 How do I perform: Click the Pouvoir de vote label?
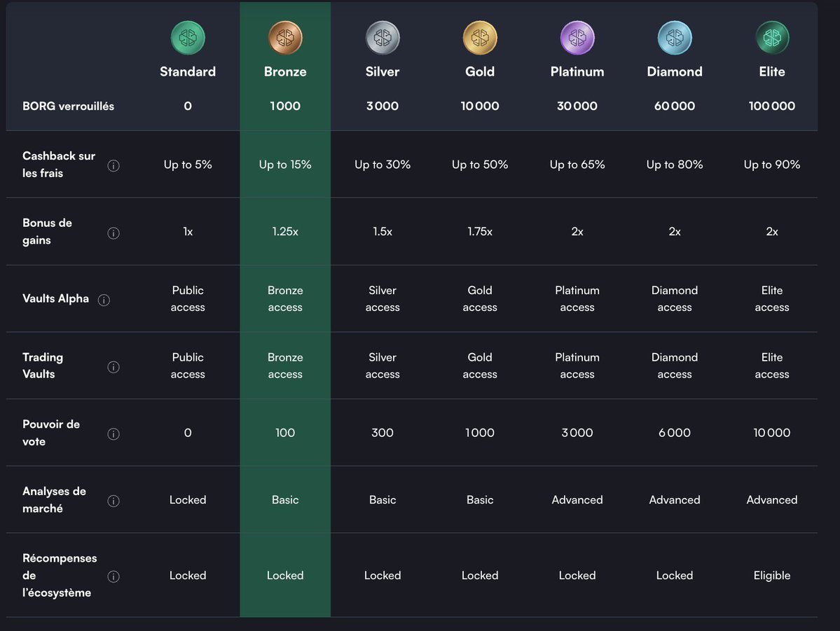click(51, 433)
